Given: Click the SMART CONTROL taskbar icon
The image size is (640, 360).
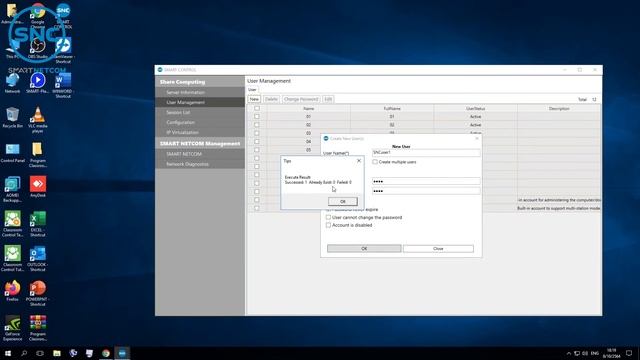Looking at the screenshot, I should click(122, 353).
